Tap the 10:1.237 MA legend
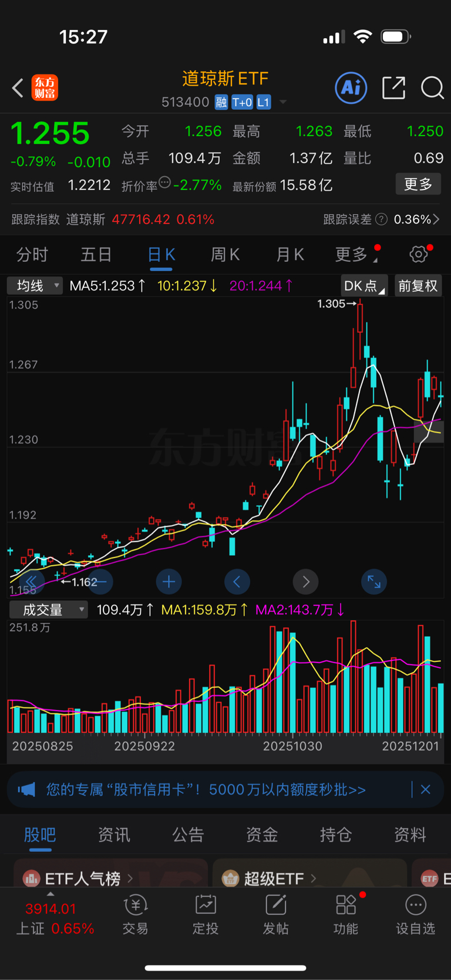Screen dimensions: 451x980 click(187, 286)
